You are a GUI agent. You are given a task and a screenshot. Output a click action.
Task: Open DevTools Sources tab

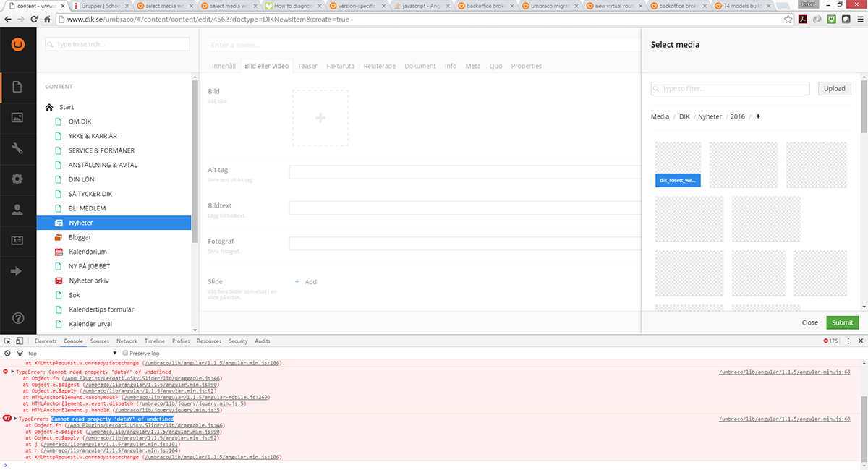(x=100, y=341)
